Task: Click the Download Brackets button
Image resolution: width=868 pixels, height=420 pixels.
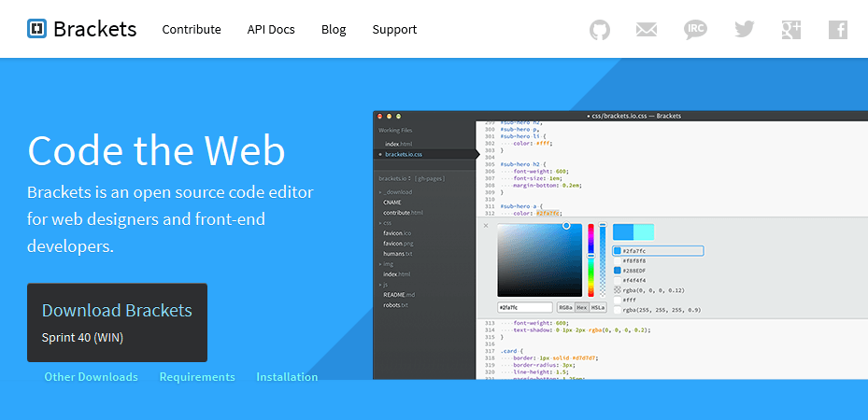Action: pyautogui.click(x=117, y=322)
